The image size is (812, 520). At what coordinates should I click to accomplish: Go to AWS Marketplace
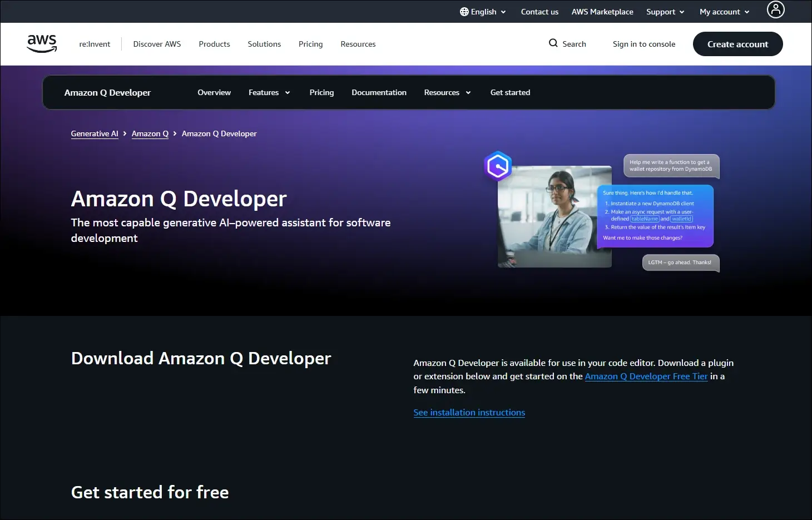click(602, 12)
